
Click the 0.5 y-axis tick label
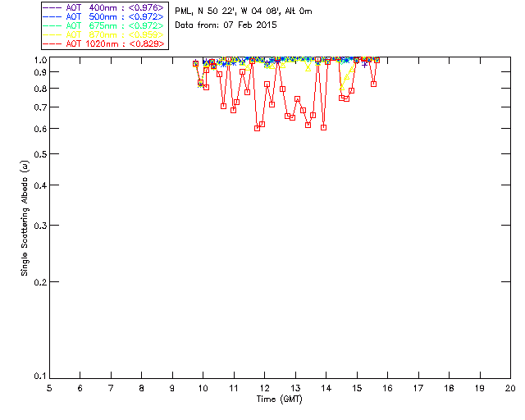40,154
